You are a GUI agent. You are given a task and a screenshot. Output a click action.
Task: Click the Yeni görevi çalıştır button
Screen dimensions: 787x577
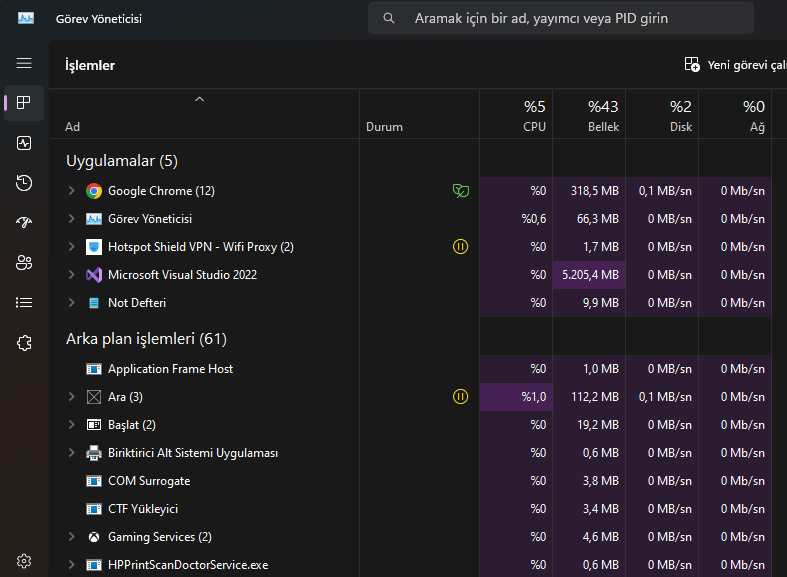(735, 65)
